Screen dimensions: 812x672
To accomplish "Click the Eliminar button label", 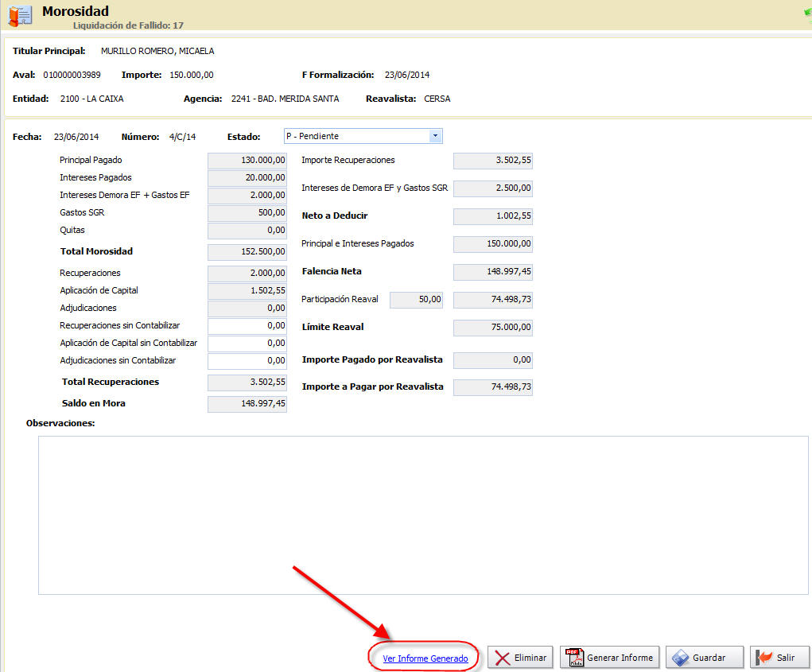I will [530, 658].
